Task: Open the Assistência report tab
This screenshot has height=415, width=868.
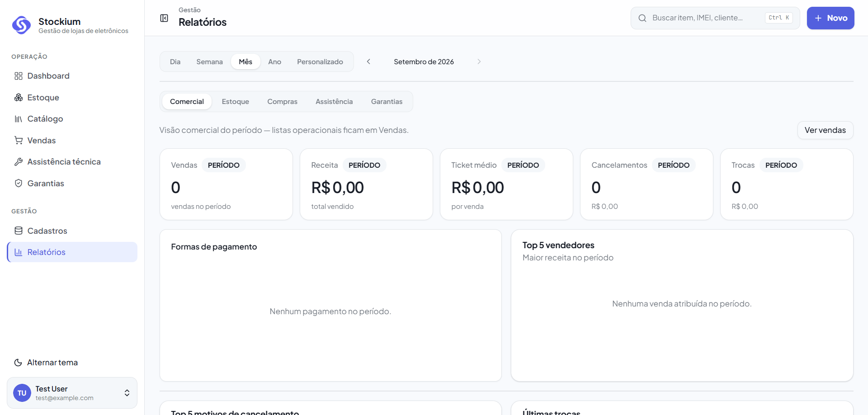Action: point(334,102)
